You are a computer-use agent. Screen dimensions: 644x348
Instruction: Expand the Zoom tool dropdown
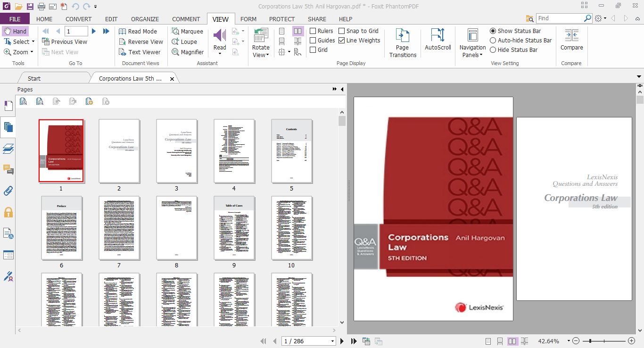pos(32,52)
